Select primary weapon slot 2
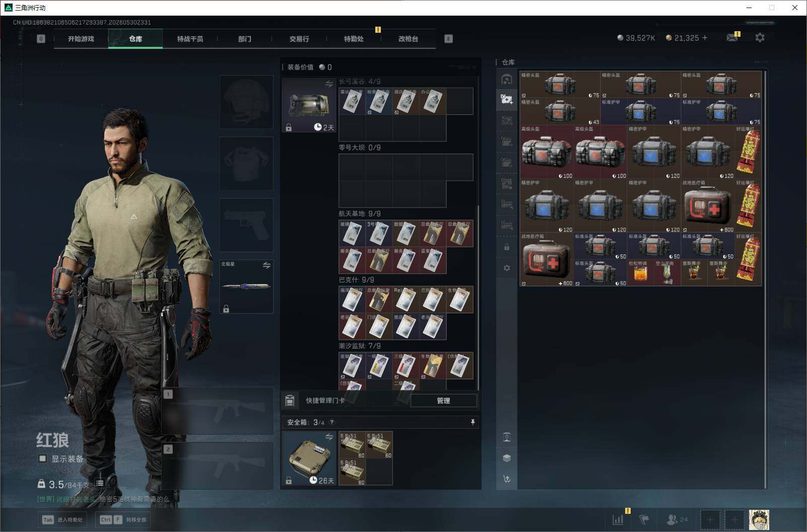This screenshot has width=807, height=532. 218,466
